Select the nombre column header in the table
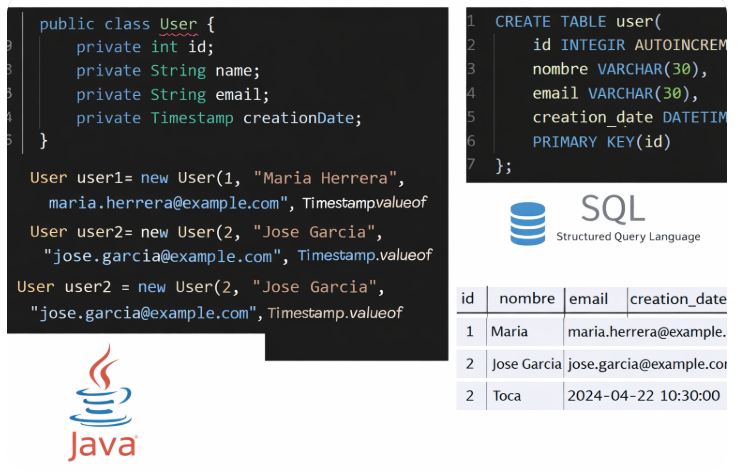The image size is (750, 473). (x=526, y=299)
